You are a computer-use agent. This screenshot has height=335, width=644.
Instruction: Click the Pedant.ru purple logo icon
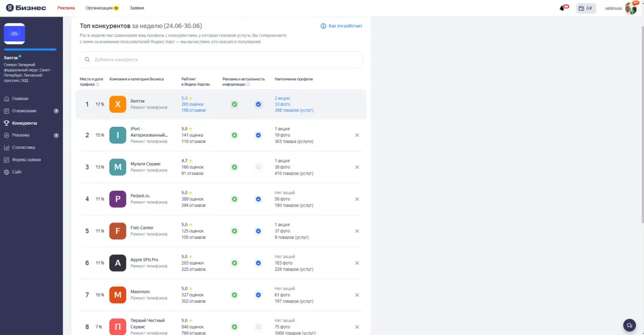pos(118,199)
